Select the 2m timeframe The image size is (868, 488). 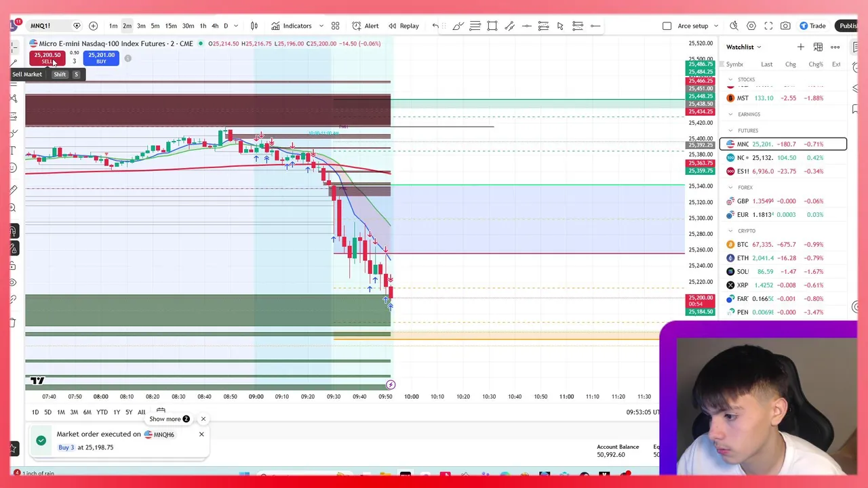[127, 26]
